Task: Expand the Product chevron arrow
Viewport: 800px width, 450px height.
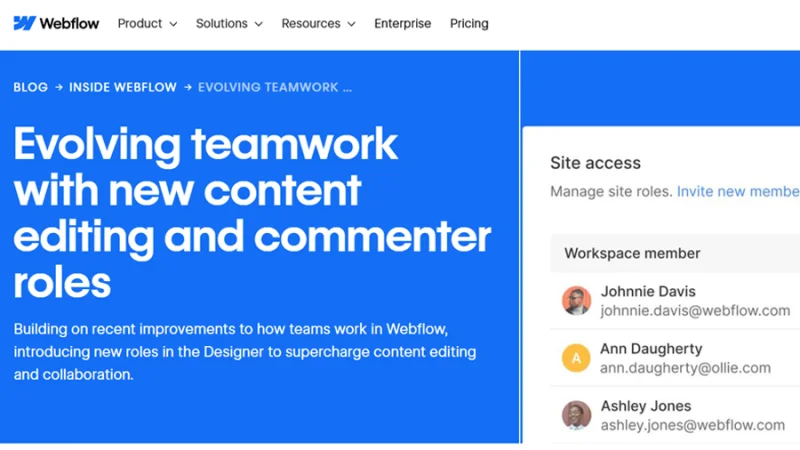Action: point(173,24)
